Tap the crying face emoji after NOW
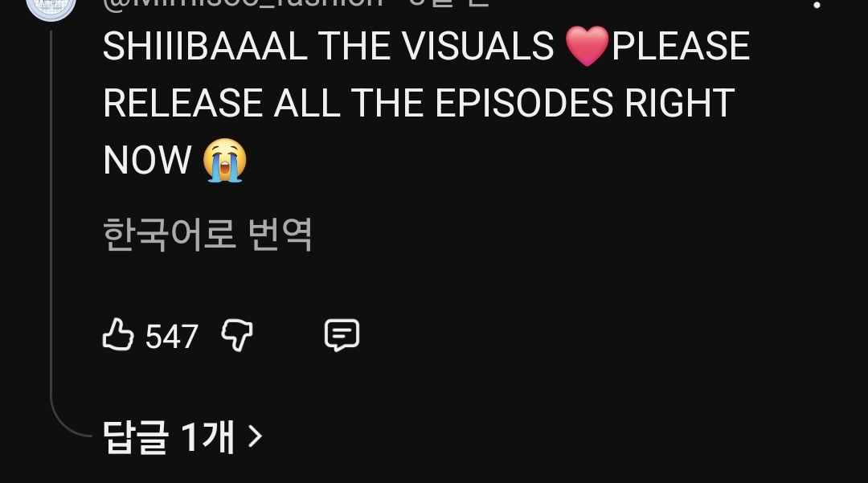Screen dimensions: 868x483 pyautogui.click(x=224, y=161)
